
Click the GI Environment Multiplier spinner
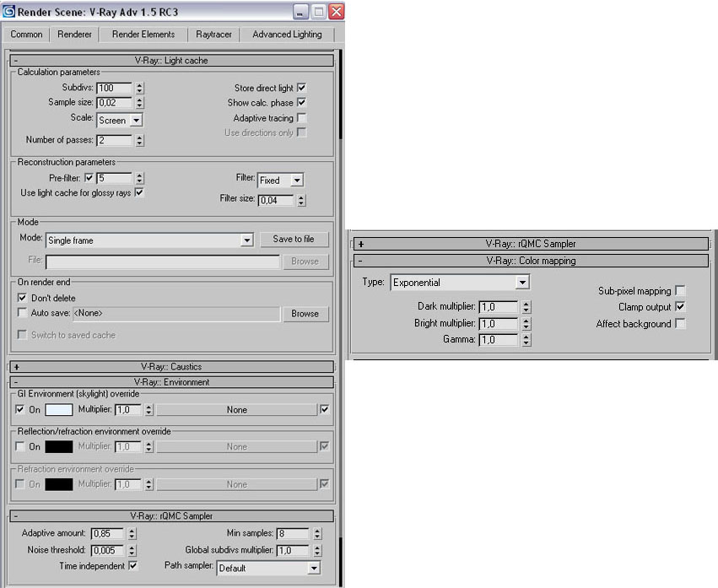(x=148, y=409)
